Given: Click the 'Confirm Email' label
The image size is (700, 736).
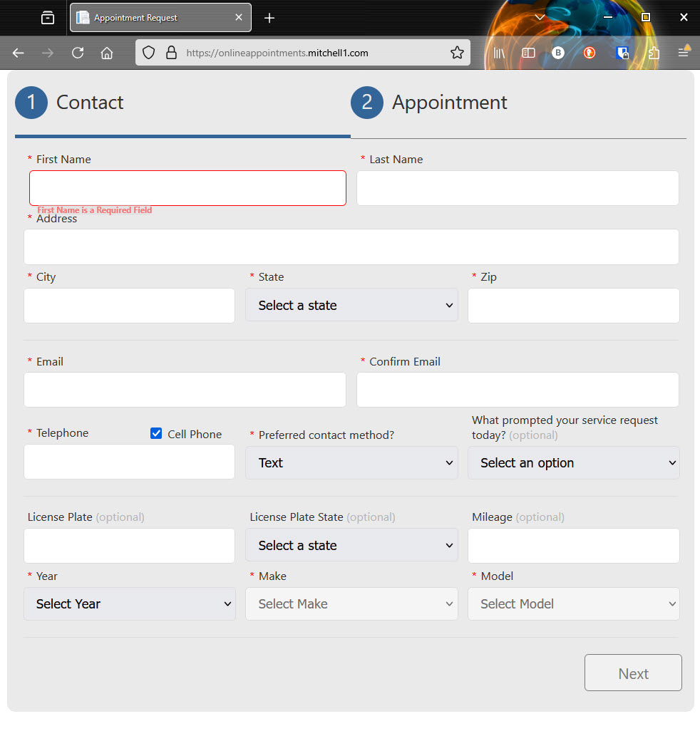Looking at the screenshot, I should [405, 361].
